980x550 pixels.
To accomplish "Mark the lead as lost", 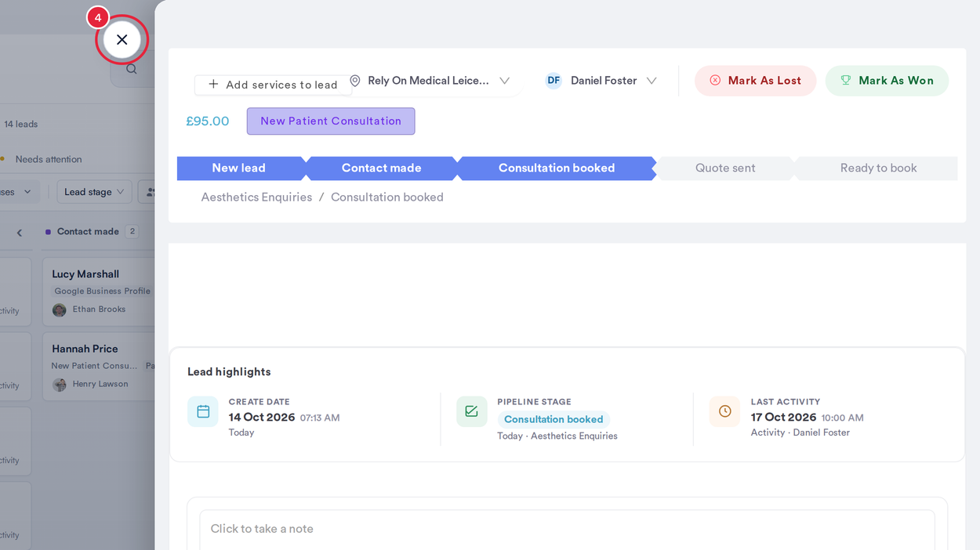I will pos(755,81).
